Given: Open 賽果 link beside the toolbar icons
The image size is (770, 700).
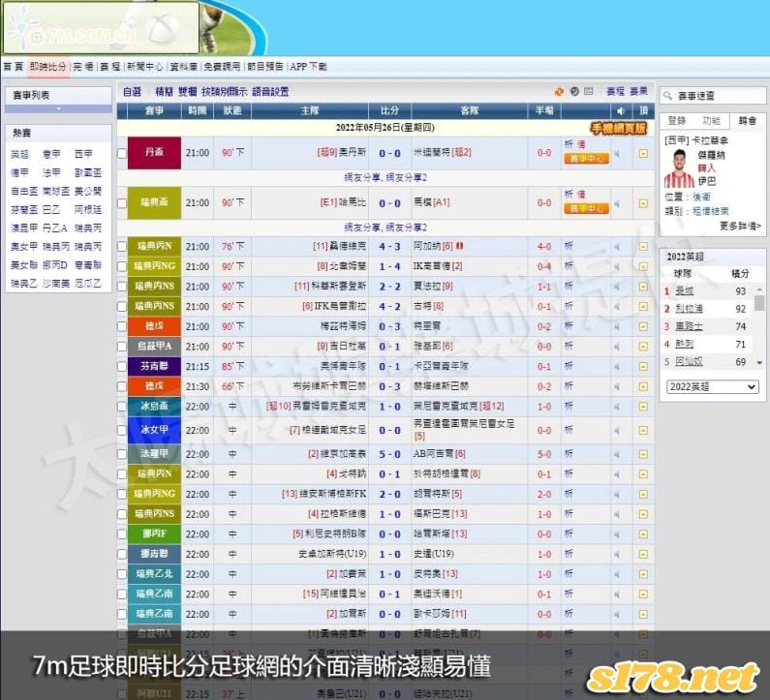Looking at the screenshot, I should pyautogui.click(x=638, y=91).
